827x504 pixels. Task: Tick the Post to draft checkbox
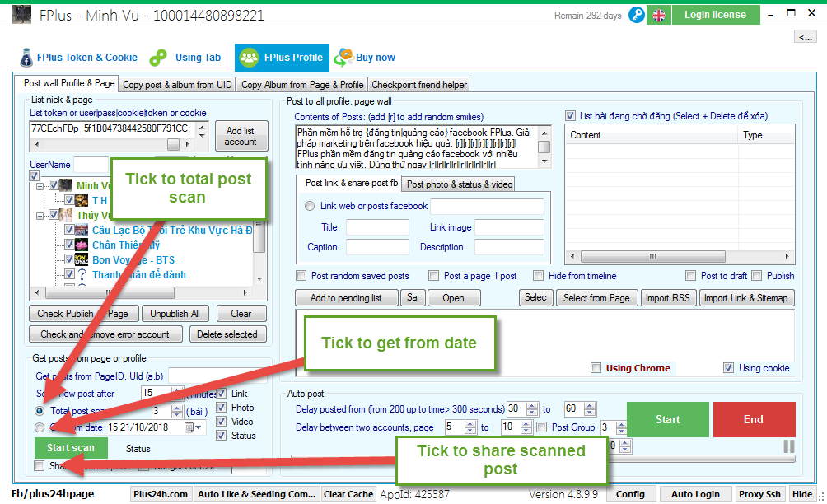(690, 275)
